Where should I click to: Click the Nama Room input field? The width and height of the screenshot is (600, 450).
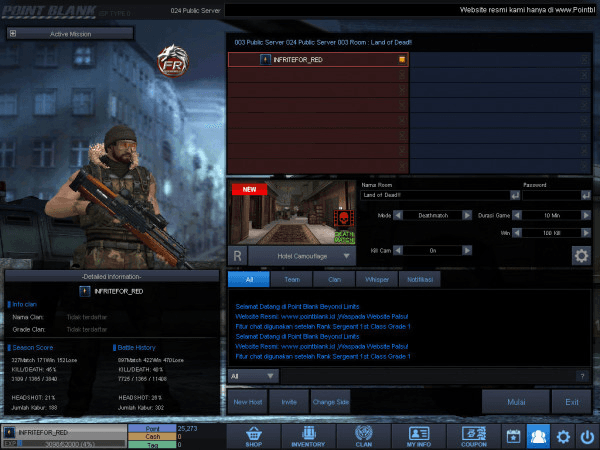[x=435, y=195]
